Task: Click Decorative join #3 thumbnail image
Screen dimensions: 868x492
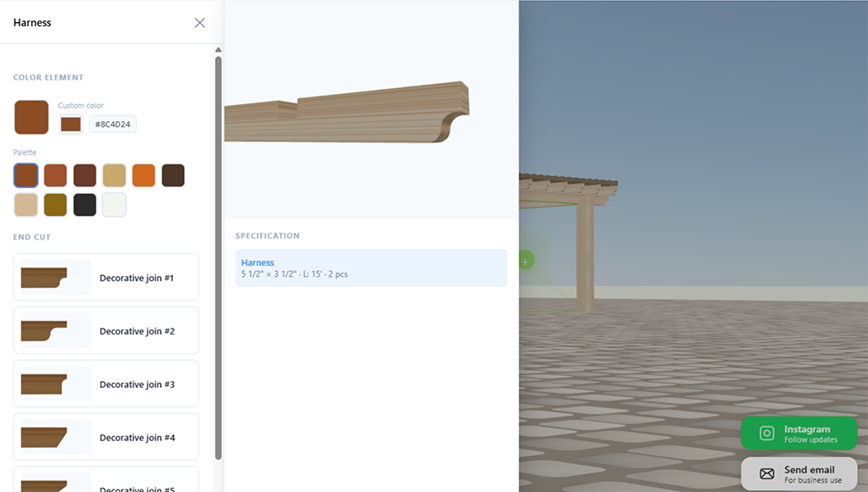Action: (55, 384)
